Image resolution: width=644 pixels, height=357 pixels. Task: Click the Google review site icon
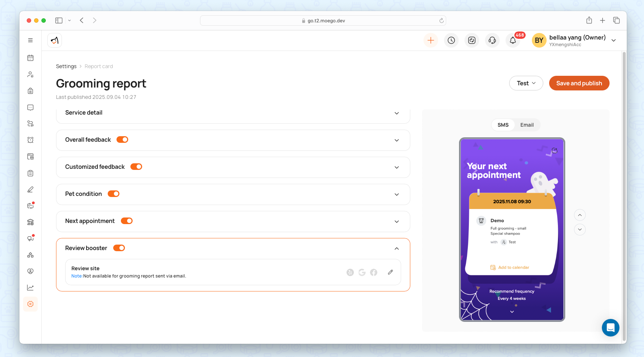(x=362, y=272)
